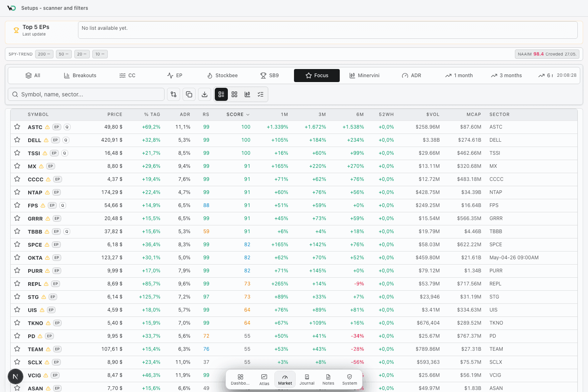588x392 pixels.
Task: Click the SPY-TREND 10 chip
Action: coord(100,54)
